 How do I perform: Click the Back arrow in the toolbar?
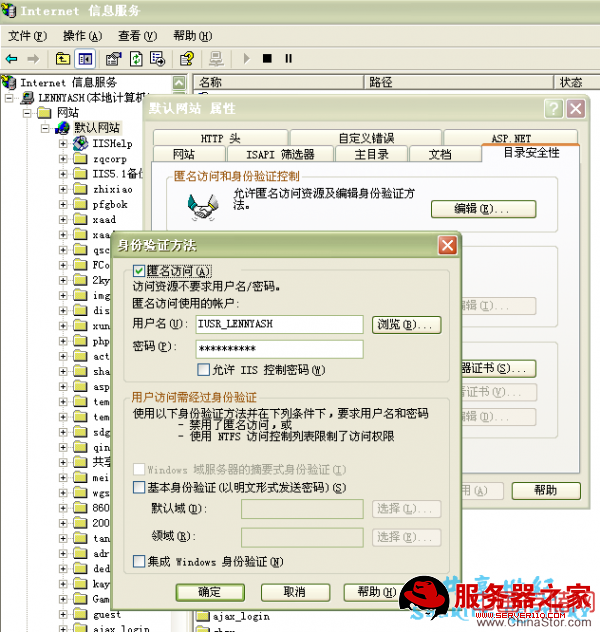click(x=12, y=58)
